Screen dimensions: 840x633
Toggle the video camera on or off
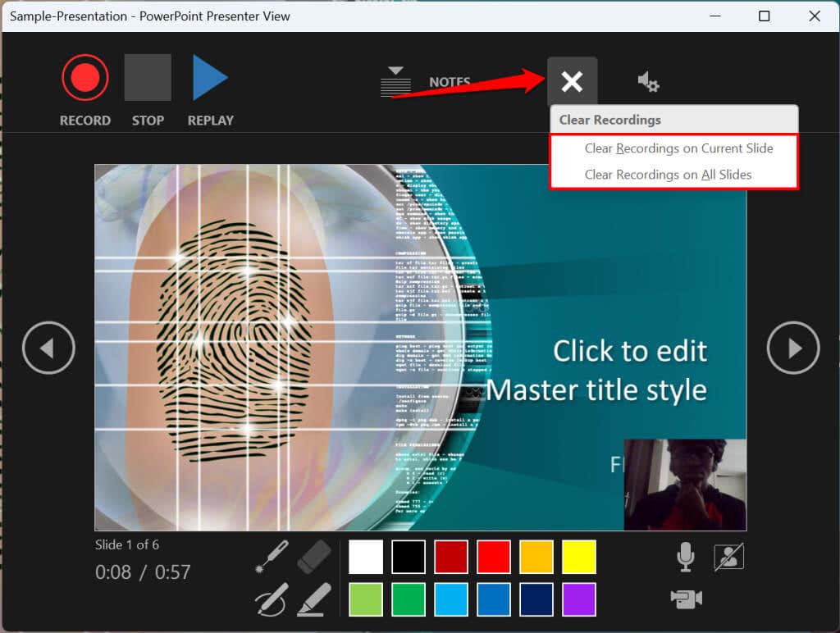point(687,599)
